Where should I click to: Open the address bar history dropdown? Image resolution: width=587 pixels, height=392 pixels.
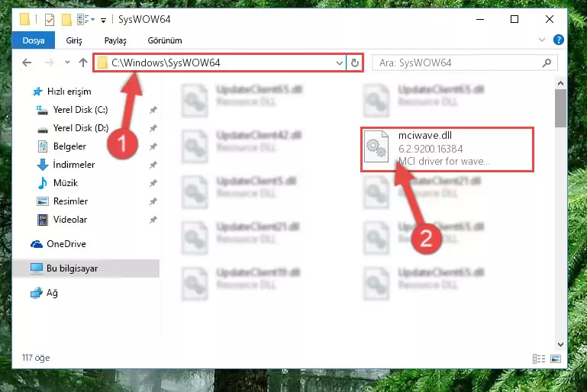click(340, 63)
